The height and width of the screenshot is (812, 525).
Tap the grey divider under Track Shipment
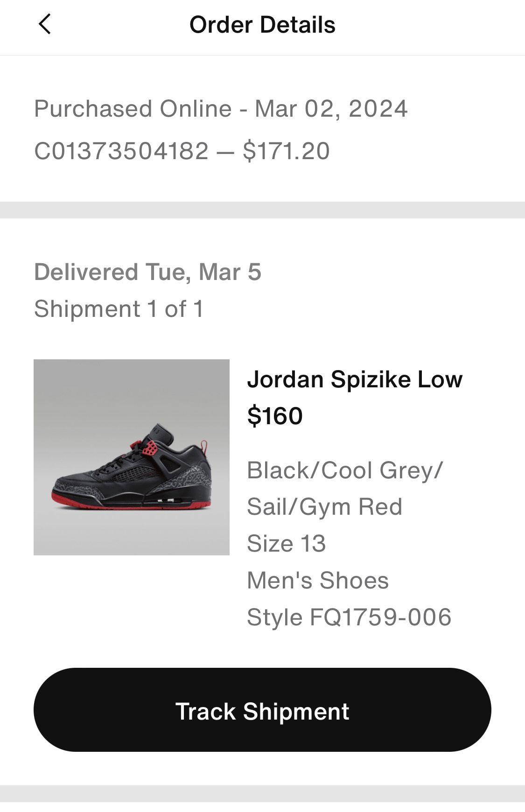tap(262, 793)
